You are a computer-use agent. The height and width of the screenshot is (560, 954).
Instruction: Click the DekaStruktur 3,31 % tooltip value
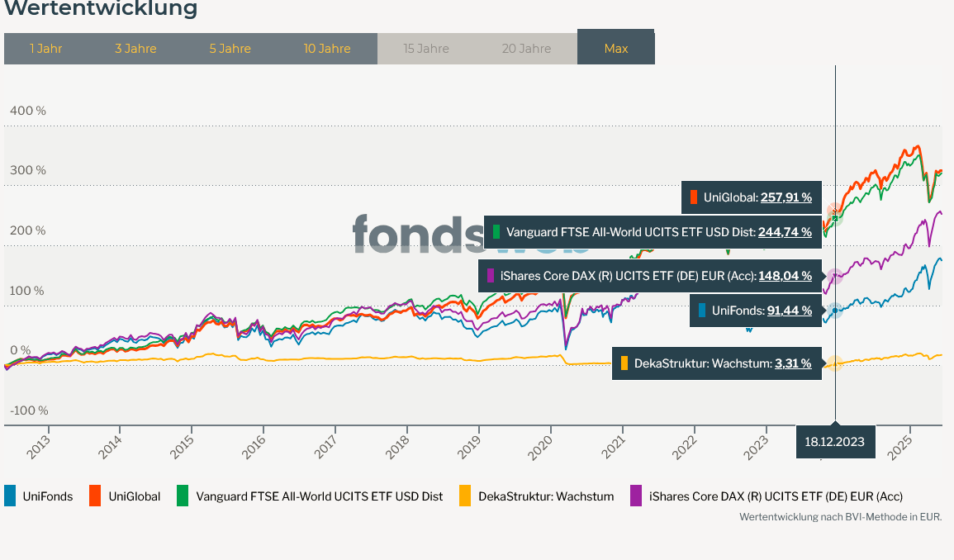click(793, 363)
